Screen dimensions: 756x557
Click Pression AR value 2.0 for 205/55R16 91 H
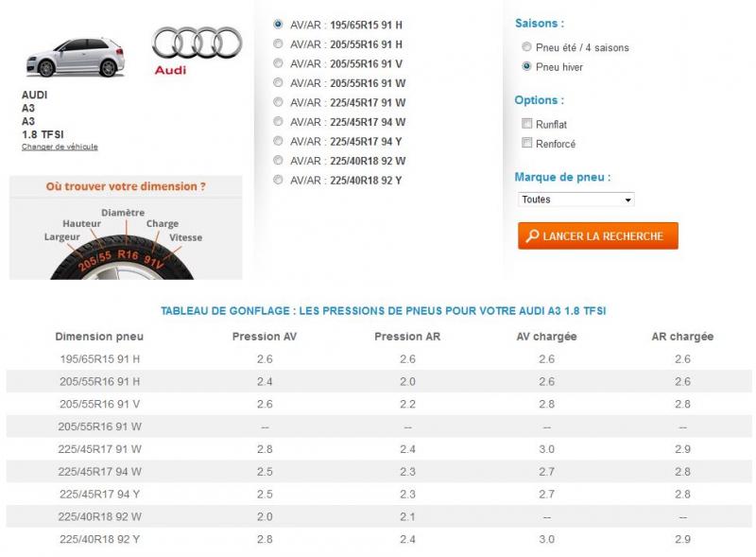pos(407,382)
